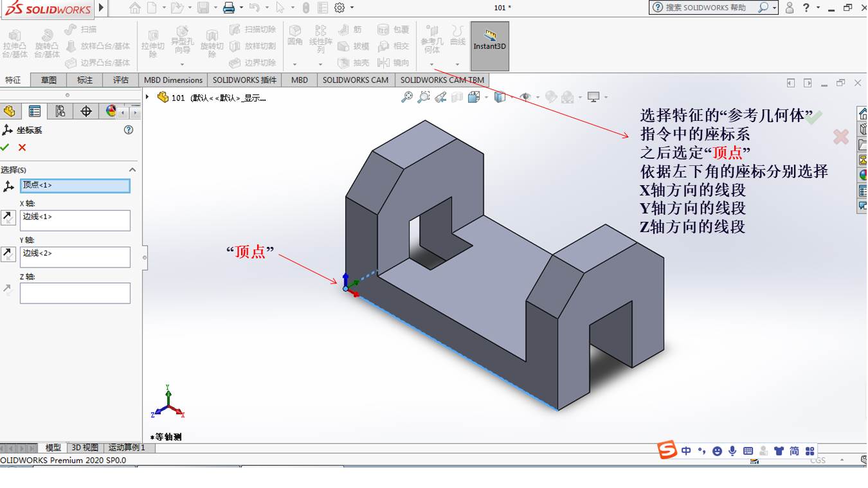Switch to MBD Dimensions tab
The height and width of the screenshot is (488, 868).
(x=173, y=80)
